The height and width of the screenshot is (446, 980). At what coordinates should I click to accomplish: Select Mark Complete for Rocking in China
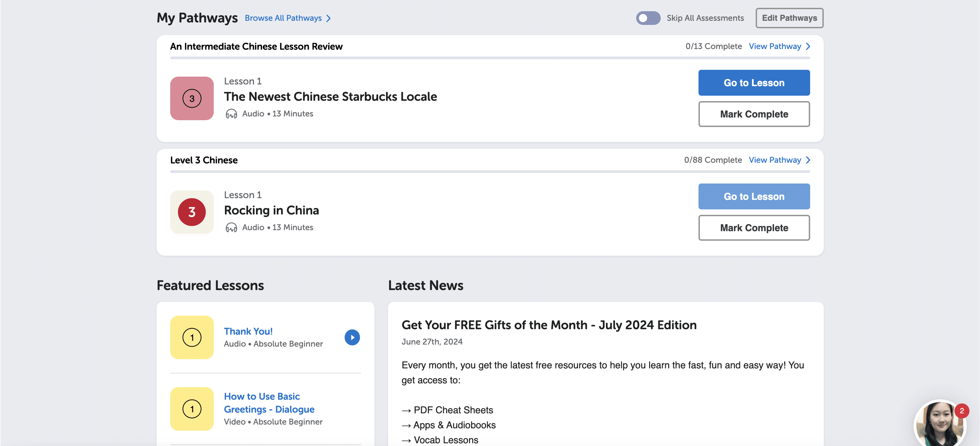754,228
